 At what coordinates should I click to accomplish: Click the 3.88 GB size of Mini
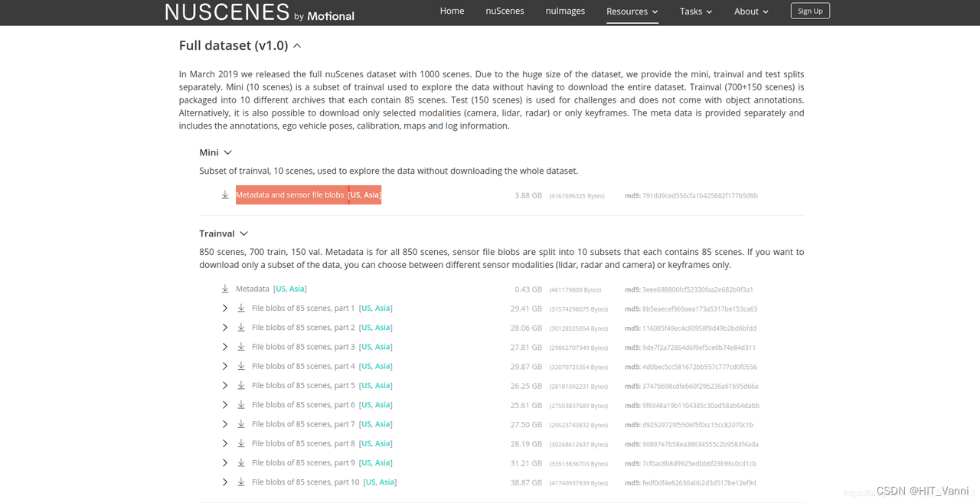coord(528,196)
